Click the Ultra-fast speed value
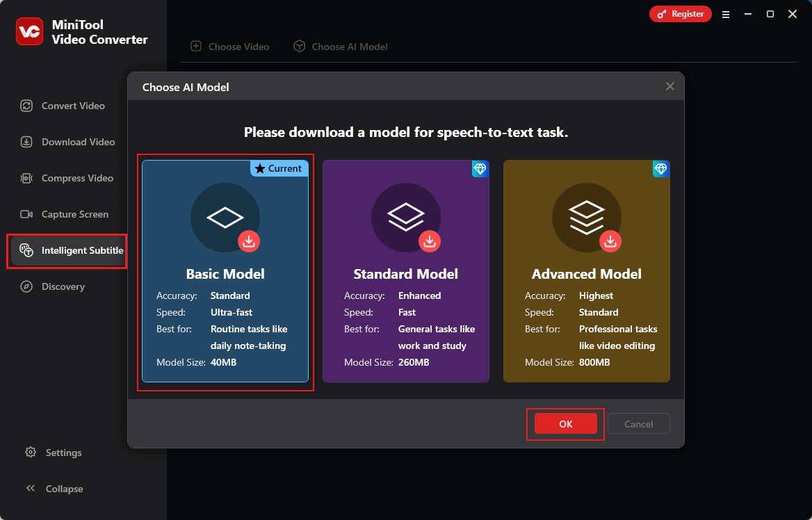The height and width of the screenshot is (520, 812). click(x=232, y=312)
